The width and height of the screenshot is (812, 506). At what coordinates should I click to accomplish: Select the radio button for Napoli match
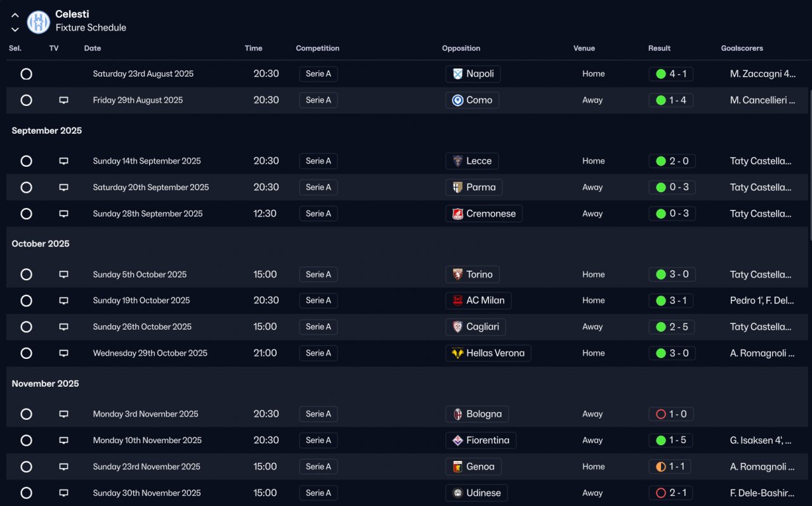(x=26, y=74)
